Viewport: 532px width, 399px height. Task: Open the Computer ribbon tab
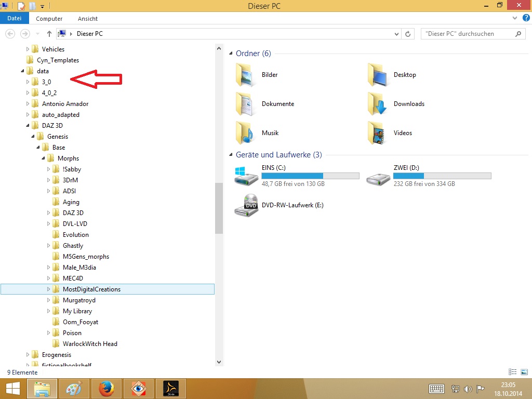49,19
